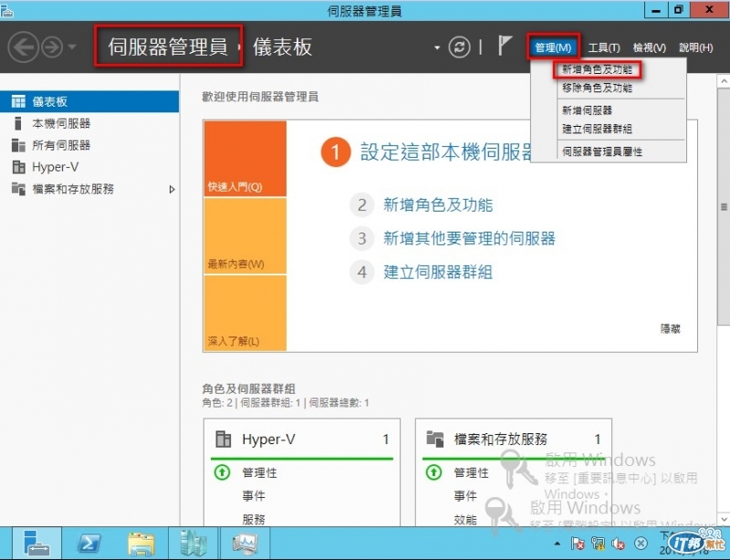
Task: Click the welcome-panel 新增角色及功能 link
Action: [x=438, y=205]
